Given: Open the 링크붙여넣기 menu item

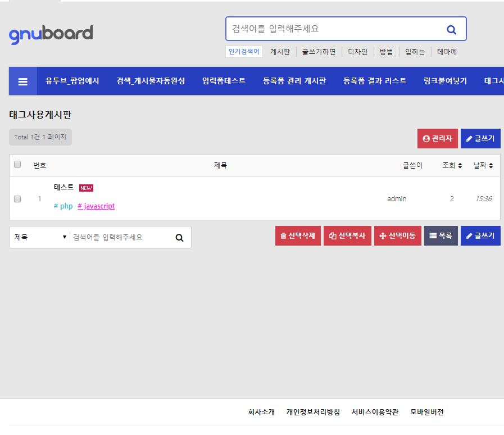Looking at the screenshot, I should pos(445,81).
